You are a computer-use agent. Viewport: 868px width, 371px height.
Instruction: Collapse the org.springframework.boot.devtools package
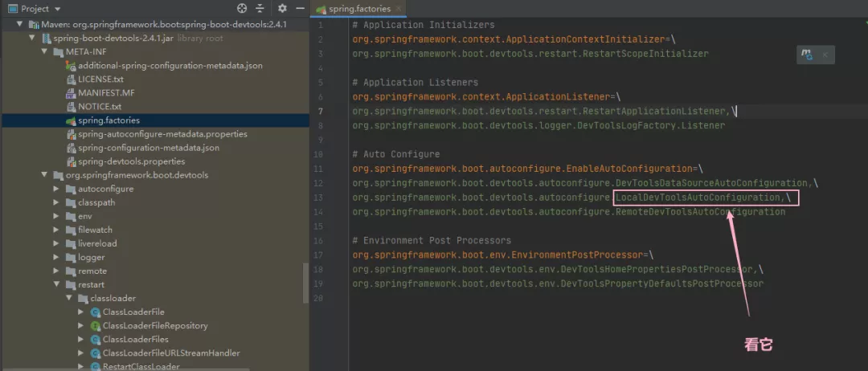[44, 175]
